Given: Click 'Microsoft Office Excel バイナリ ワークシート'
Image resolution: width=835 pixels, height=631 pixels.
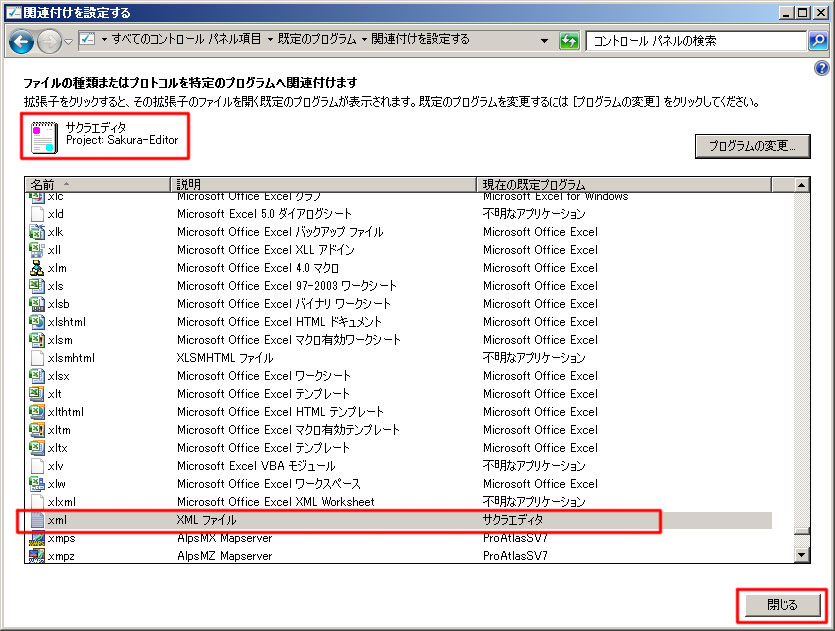Looking at the screenshot, I should click(x=284, y=304).
